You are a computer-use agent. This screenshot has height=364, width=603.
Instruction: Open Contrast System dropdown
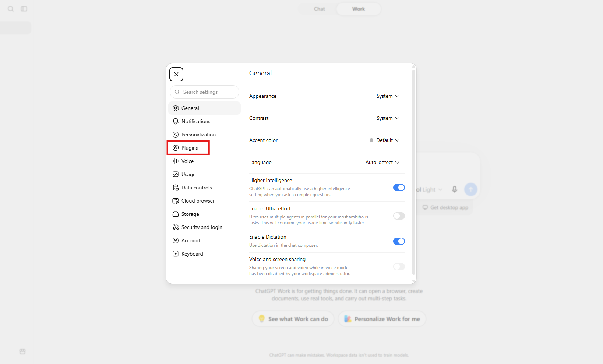pos(388,118)
